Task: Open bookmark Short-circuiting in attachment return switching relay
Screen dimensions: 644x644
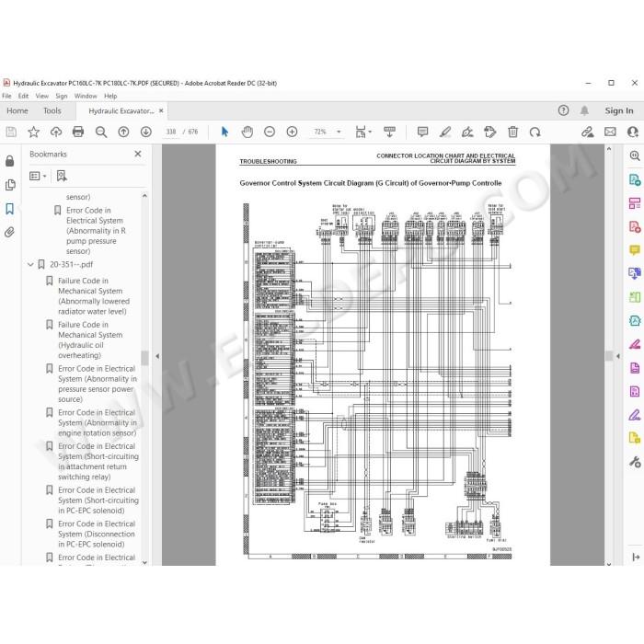Action: pos(98,461)
